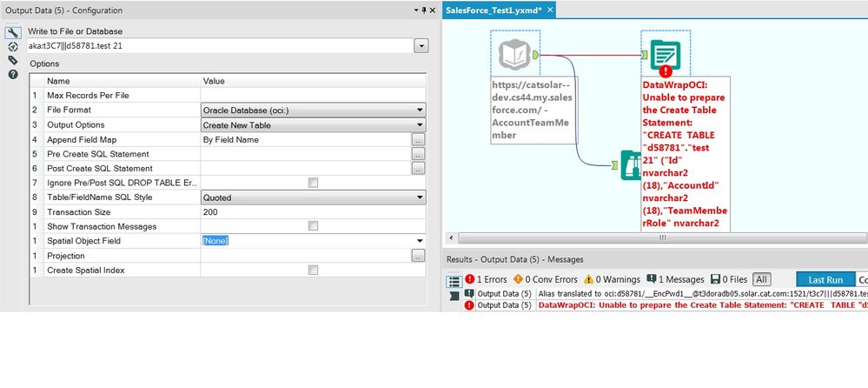This screenshot has width=868, height=388.
Task: Close the SalesForce_Test1.yxmd tab
Action: [x=550, y=10]
